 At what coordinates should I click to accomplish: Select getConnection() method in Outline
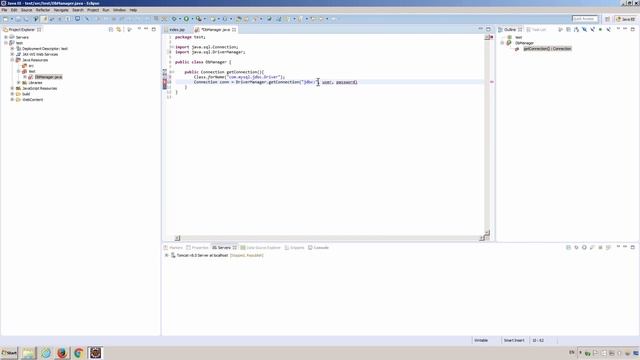[x=547, y=49]
